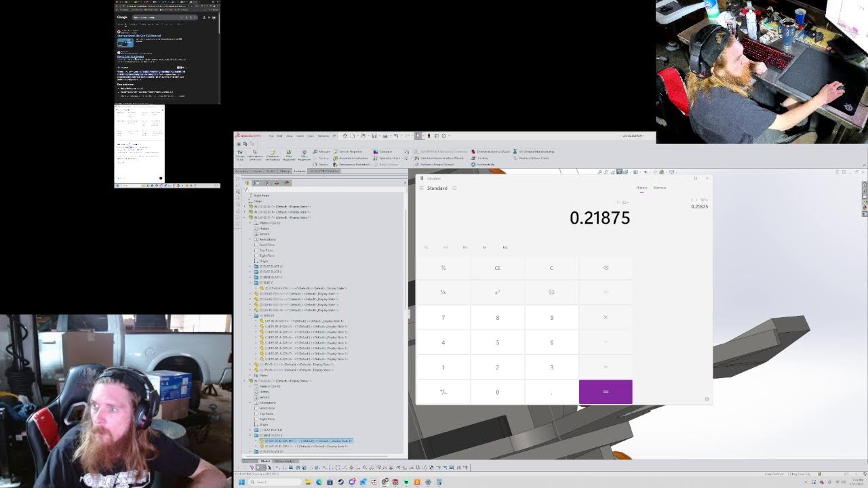Open Section Properties tool
The width and height of the screenshot is (868, 488).
point(349,152)
